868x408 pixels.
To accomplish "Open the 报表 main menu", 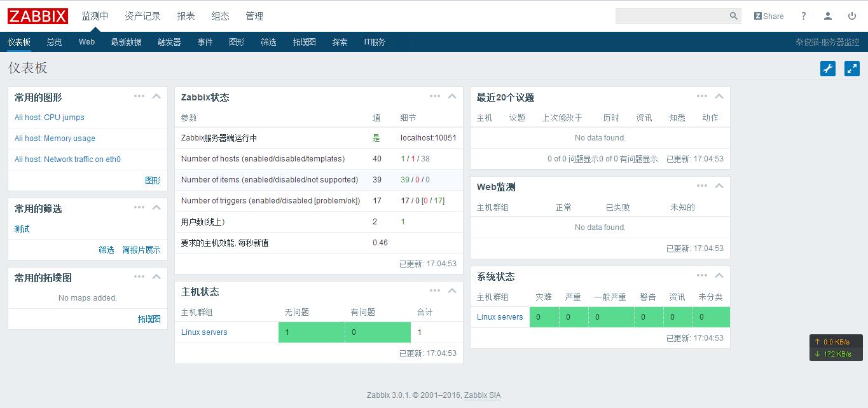I will (186, 16).
